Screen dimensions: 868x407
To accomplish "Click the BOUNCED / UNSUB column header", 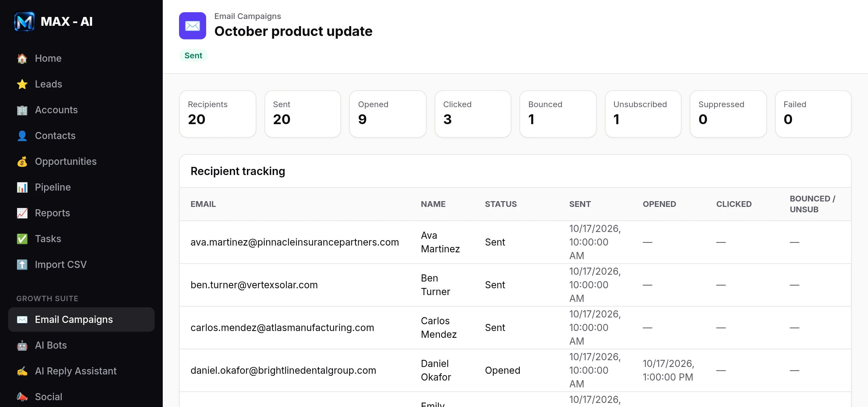I will (813, 204).
